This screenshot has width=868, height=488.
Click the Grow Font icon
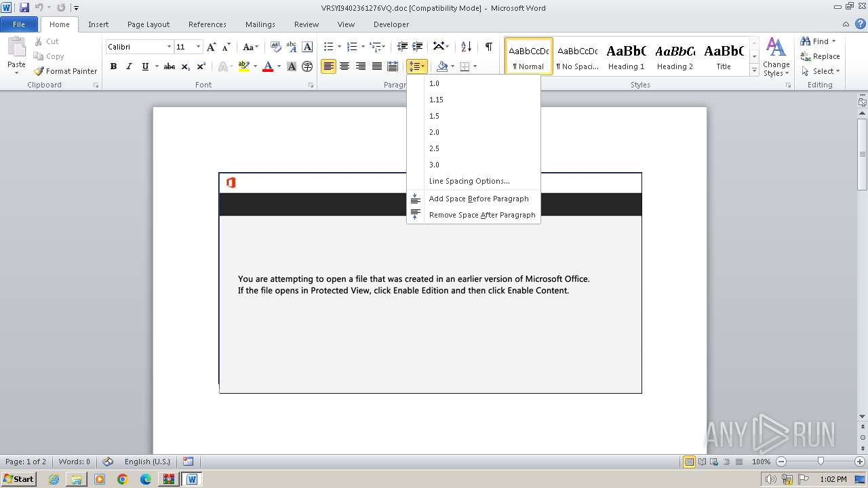(x=212, y=47)
